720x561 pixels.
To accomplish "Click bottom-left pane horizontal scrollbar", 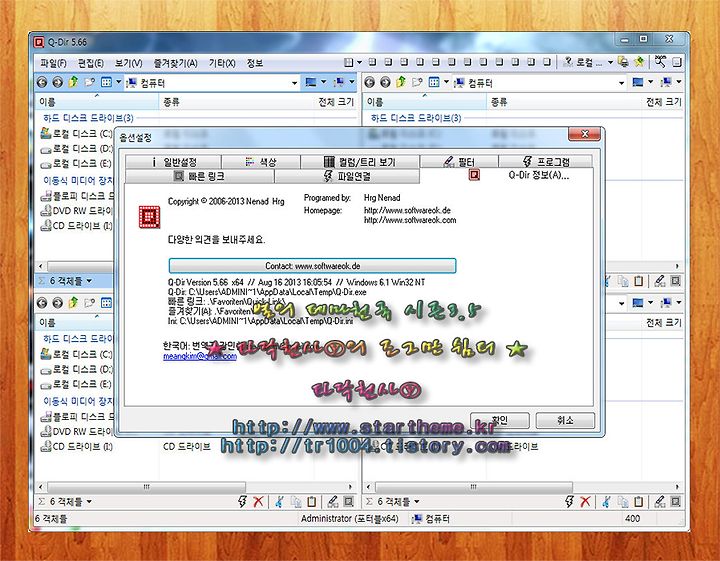I will pyautogui.click(x=146, y=486).
